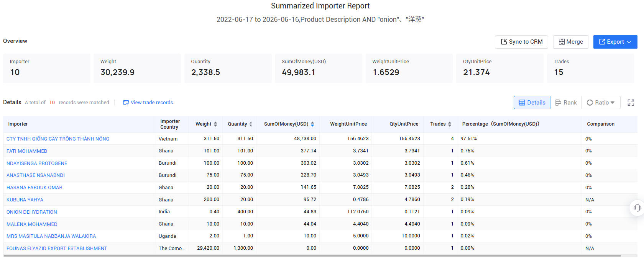The image size is (644, 260).
Task: Switch to the Details view tab
Action: [532, 103]
